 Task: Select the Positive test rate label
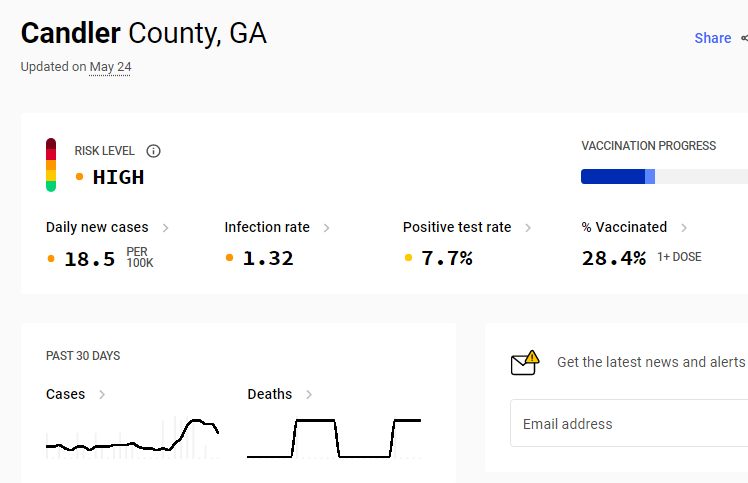click(x=457, y=227)
